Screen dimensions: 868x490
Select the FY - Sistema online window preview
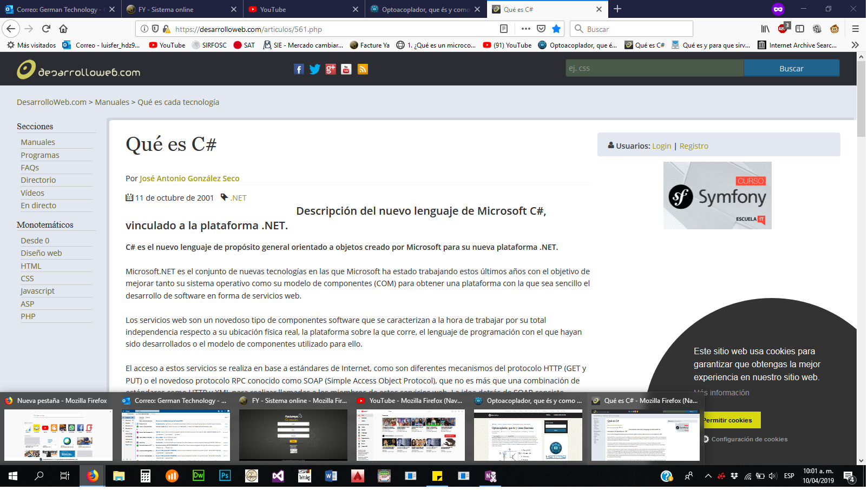tap(293, 435)
